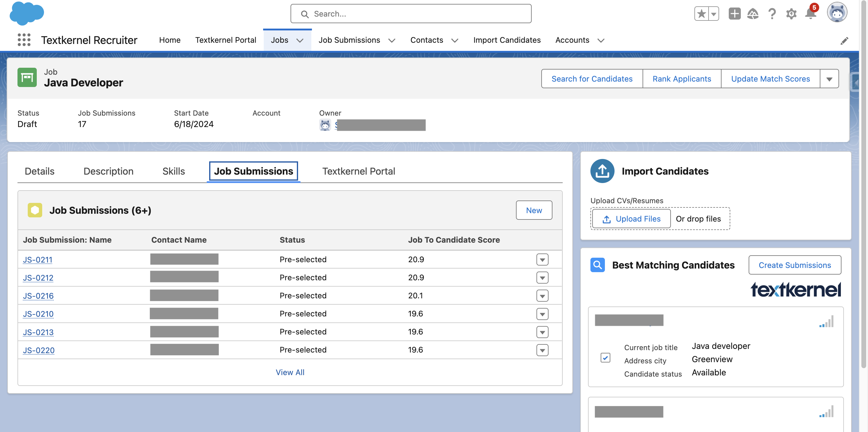Viewport: 868px width, 432px height.
Task: Select the Java developer candidate checkbox
Action: (605, 357)
